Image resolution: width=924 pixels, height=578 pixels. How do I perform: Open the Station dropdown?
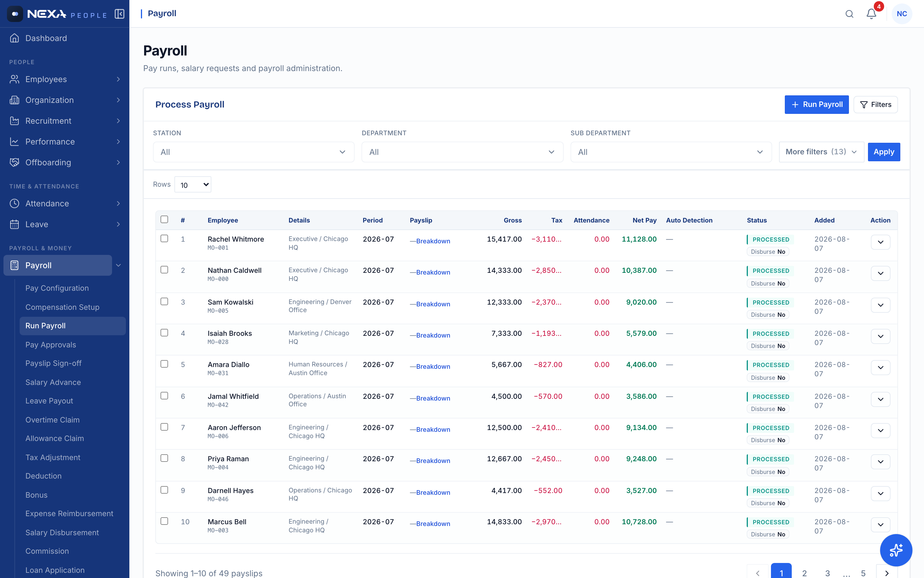[254, 152]
